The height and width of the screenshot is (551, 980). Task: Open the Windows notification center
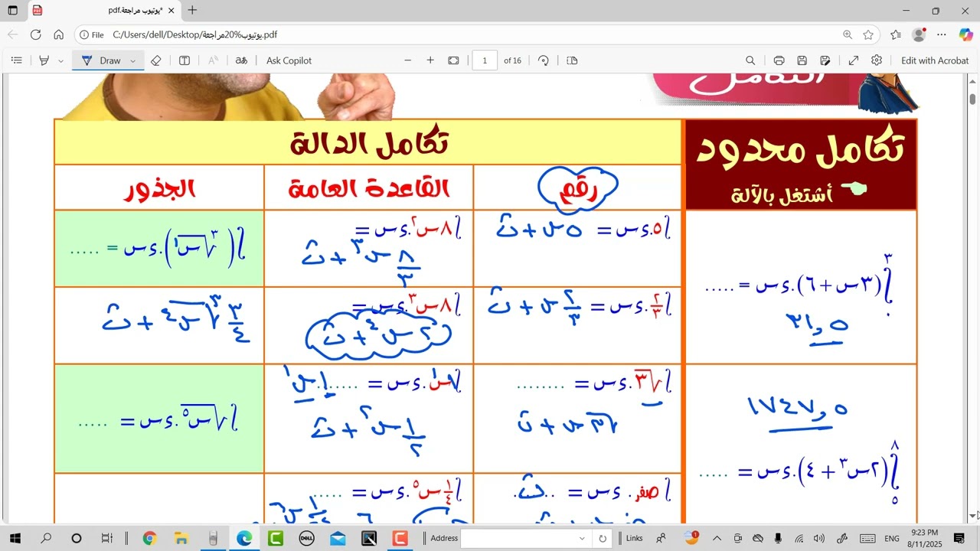(x=959, y=538)
